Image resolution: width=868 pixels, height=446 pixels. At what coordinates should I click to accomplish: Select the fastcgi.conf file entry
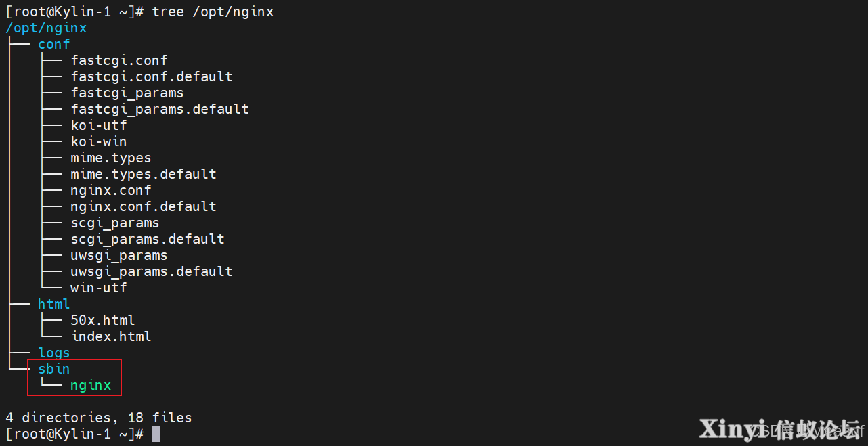tap(119, 60)
